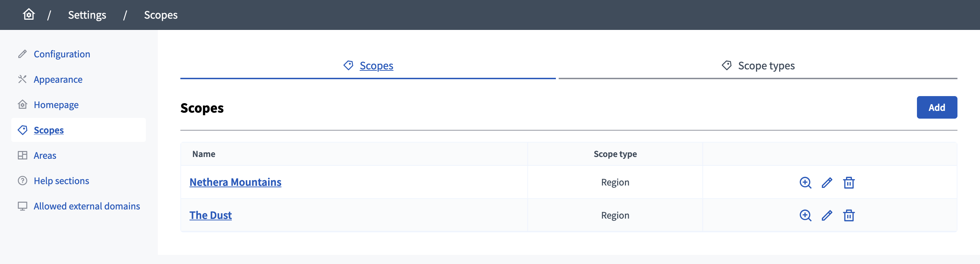Screen dimensions: 980x264
Task: Go to Allowed external domains
Action: pos(87,206)
